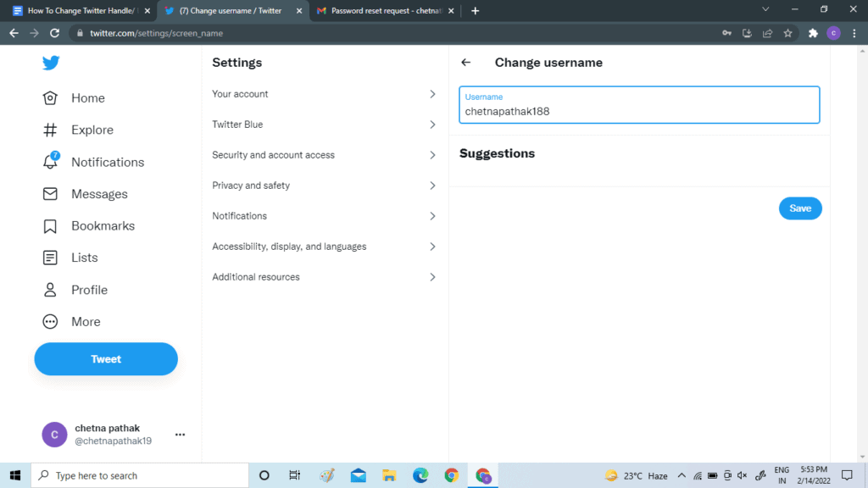Open File Explorer from taskbar

[x=389, y=475]
